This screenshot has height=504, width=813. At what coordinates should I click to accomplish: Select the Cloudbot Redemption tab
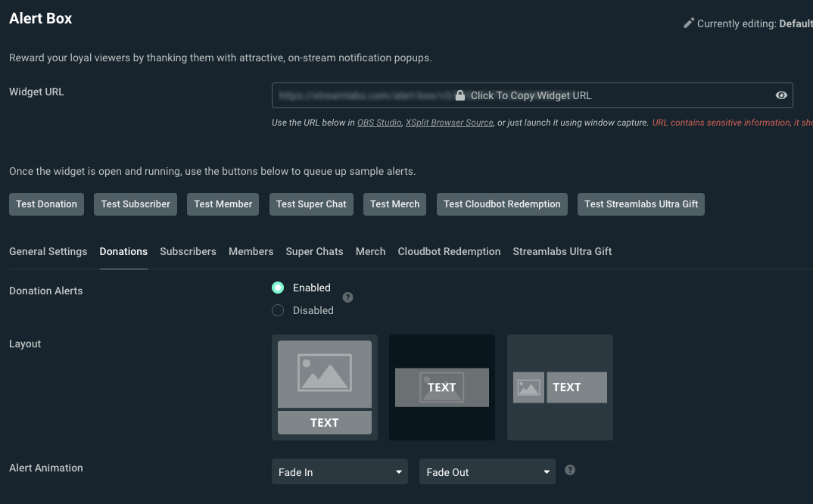449,251
